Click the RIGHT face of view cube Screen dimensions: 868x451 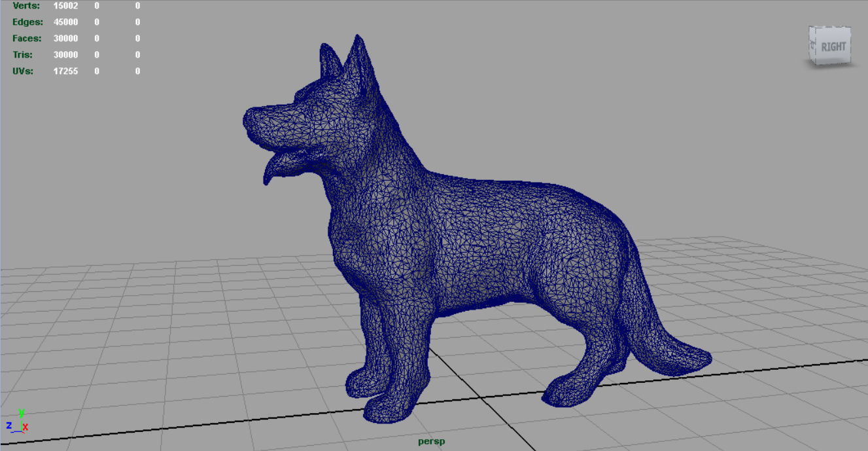(x=833, y=46)
